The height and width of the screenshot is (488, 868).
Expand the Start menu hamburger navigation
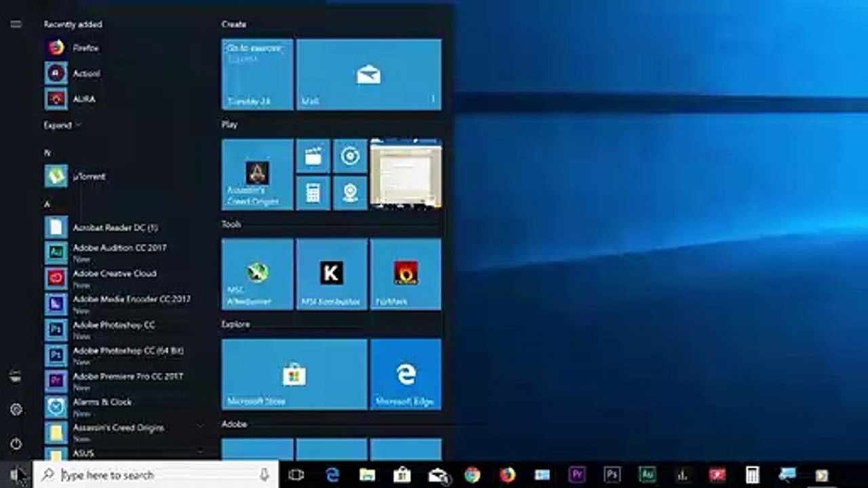point(16,24)
